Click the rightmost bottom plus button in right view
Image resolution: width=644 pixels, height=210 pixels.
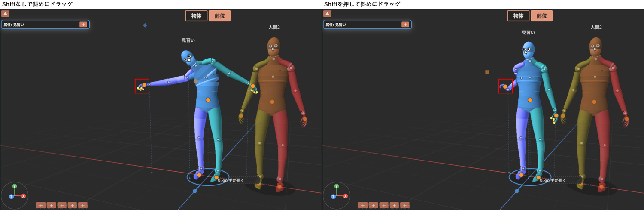pos(405,205)
